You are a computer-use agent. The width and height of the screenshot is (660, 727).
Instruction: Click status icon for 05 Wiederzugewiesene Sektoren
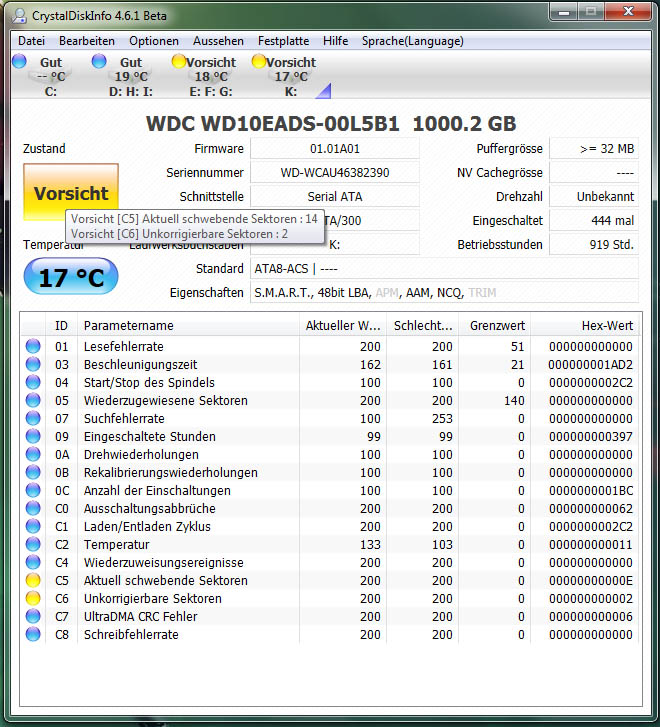(33, 400)
